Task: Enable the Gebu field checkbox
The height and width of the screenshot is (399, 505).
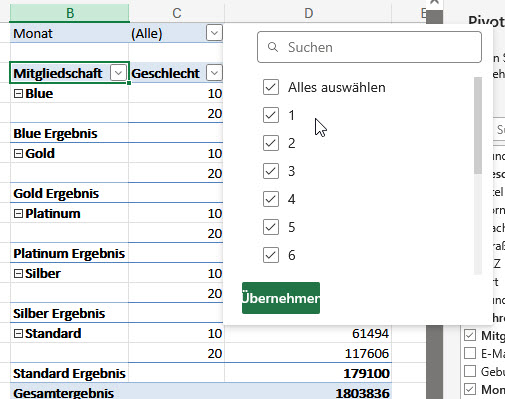Action: [x=470, y=371]
